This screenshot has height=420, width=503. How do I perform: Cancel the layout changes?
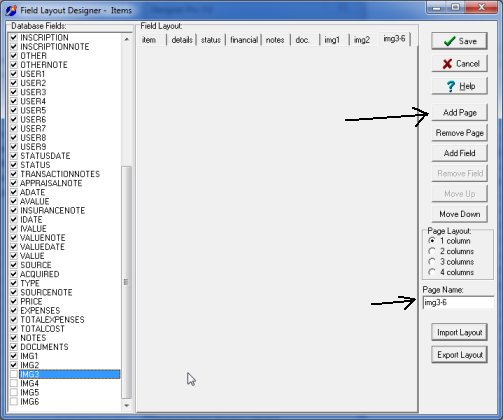(459, 63)
